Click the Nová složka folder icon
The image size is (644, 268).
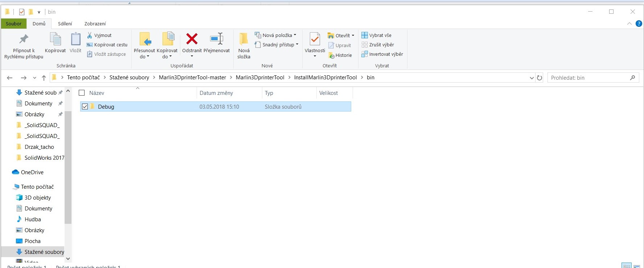(x=243, y=39)
